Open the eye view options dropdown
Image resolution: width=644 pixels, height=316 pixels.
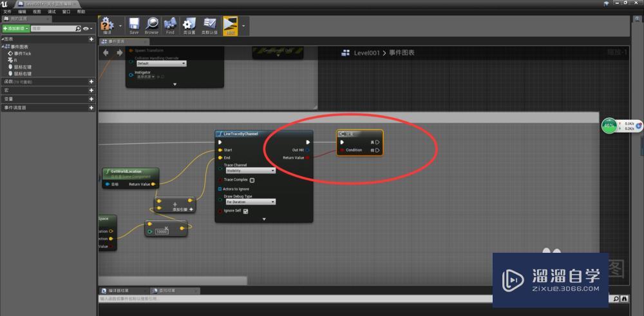click(x=88, y=29)
